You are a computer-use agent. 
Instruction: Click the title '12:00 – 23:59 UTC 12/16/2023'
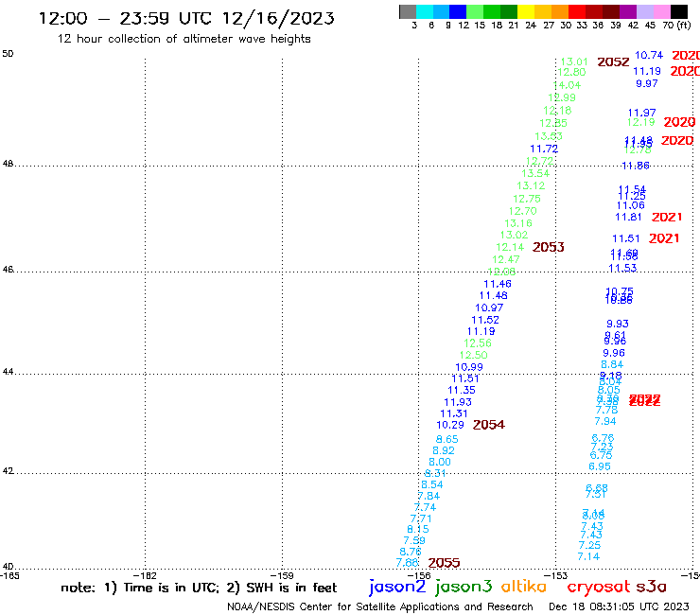(x=186, y=19)
